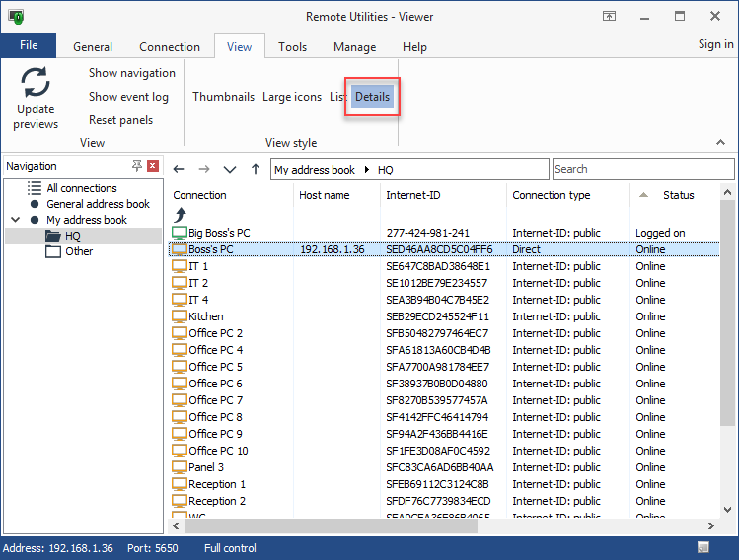Switch to the Connection tab

coord(170,47)
